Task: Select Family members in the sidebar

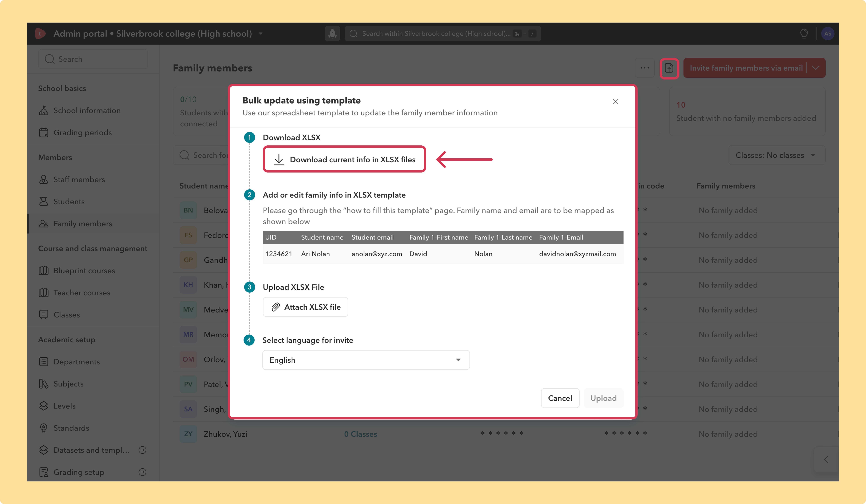Action: click(93, 224)
